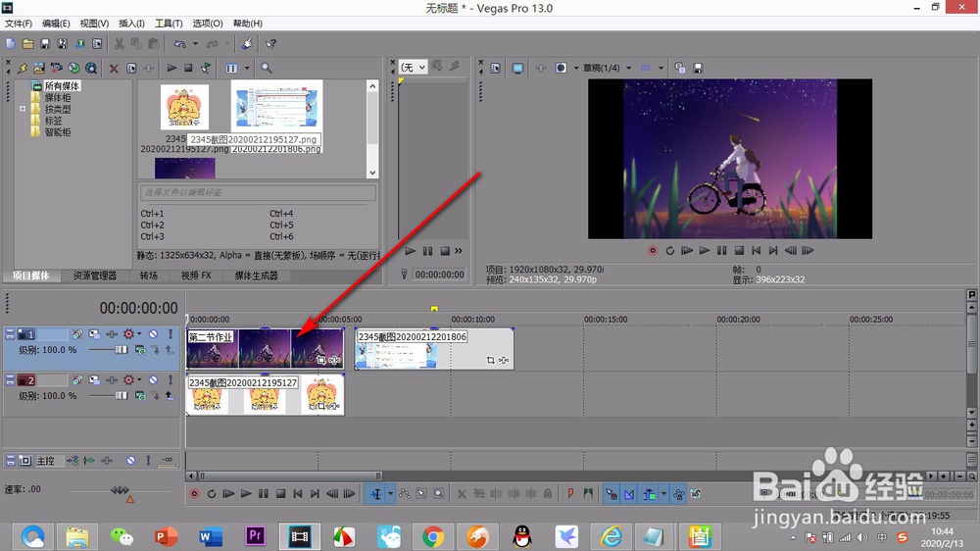Click the tag editing input field
The height and width of the screenshot is (551, 980).
tap(258, 192)
